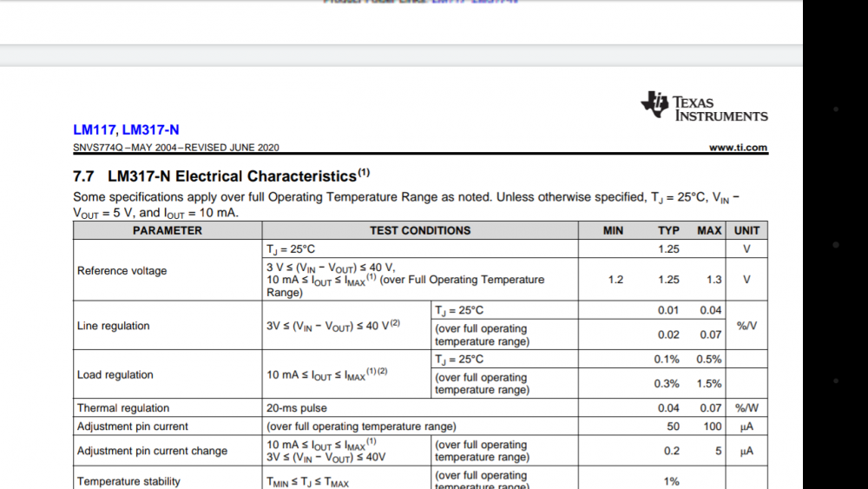Select the 'Reference voltage' parameter cell

point(168,270)
